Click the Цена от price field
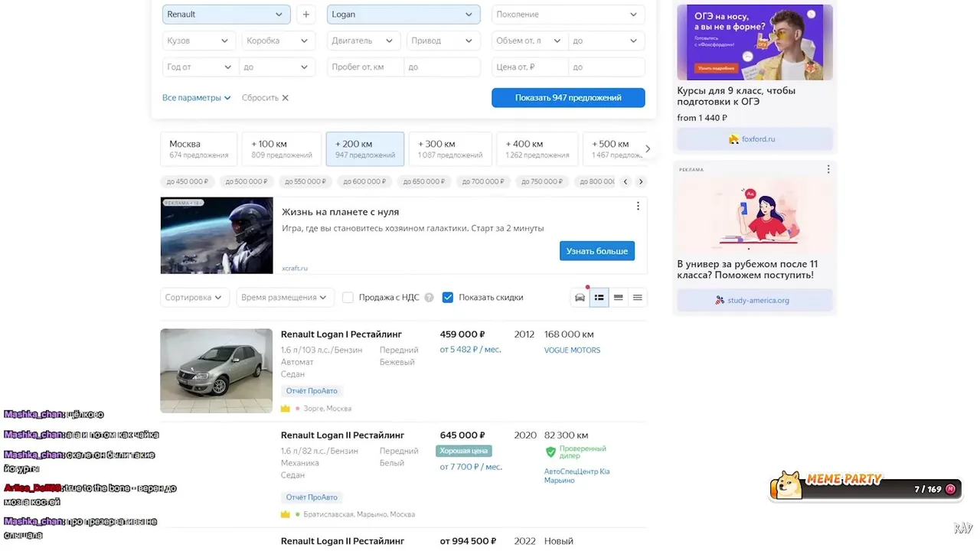Image resolution: width=980 pixels, height=551 pixels. (x=530, y=67)
